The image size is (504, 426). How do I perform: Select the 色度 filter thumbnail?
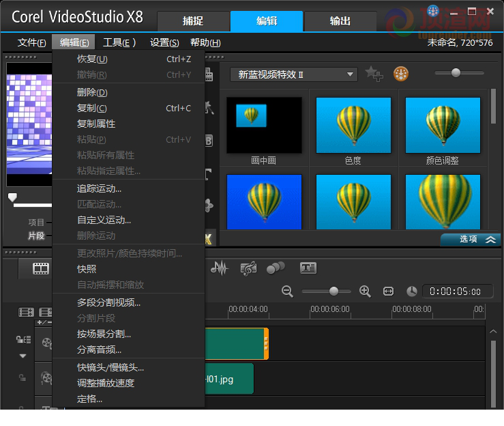[x=353, y=125]
